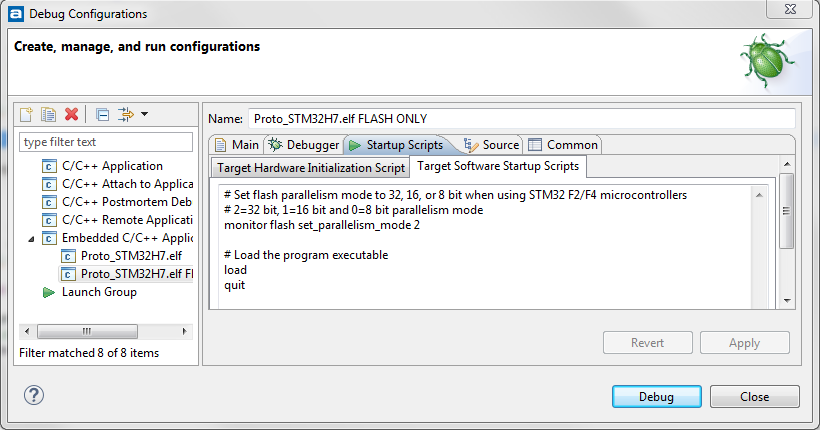Collapse all configuration tree items
Image resolution: width=820 pixels, height=430 pixels.
(103, 114)
